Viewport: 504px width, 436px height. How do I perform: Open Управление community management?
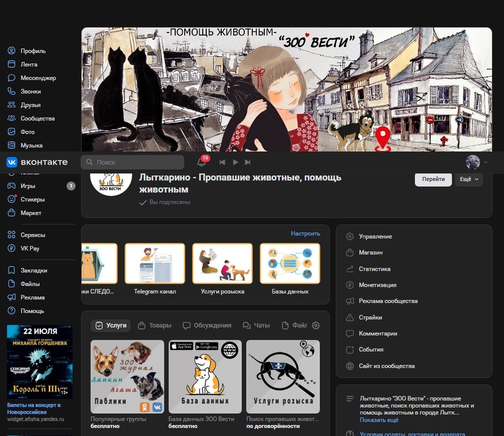[369, 236]
